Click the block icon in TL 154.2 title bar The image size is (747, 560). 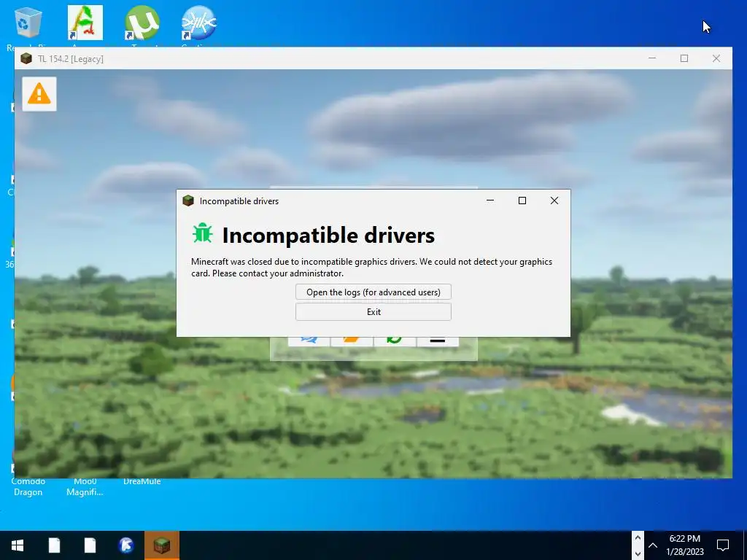pyautogui.click(x=26, y=58)
